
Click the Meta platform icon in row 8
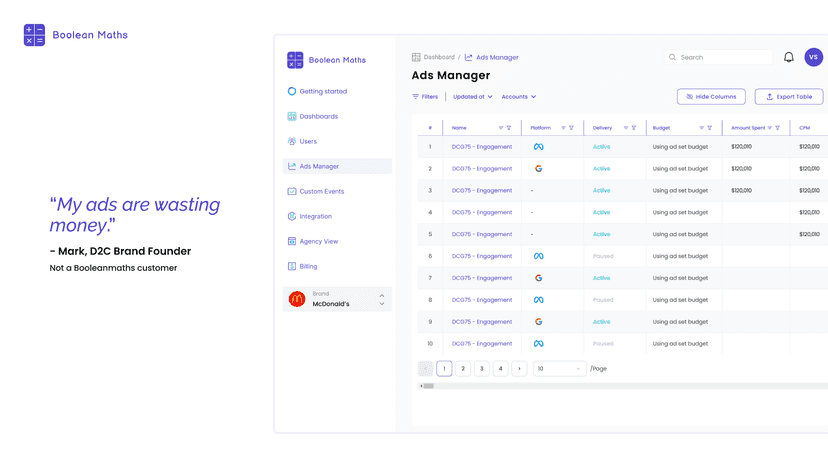(538, 300)
